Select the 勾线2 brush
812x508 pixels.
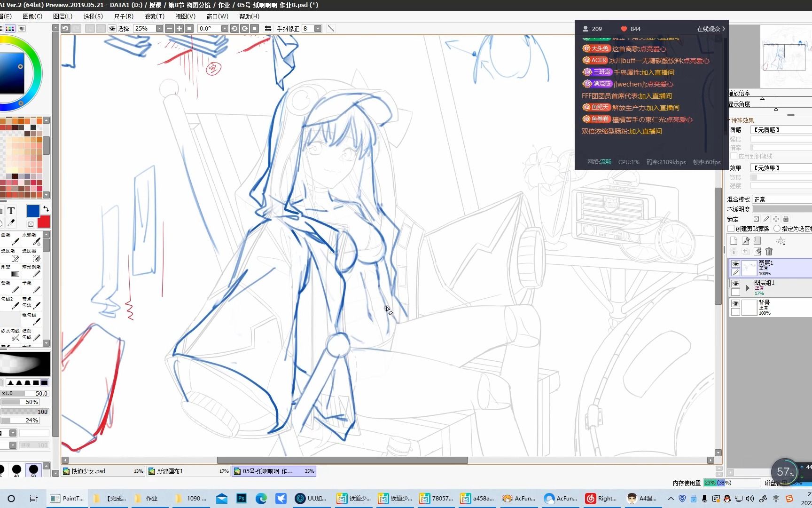click(x=10, y=302)
